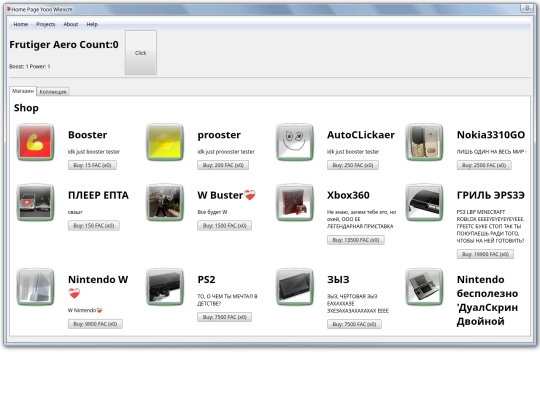Click the app icon in title bar
Screen dimensions: 540x405
[x=9, y=9]
